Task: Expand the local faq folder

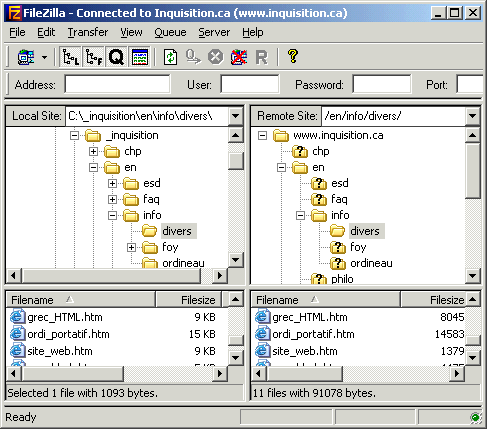Action: [112, 199]
